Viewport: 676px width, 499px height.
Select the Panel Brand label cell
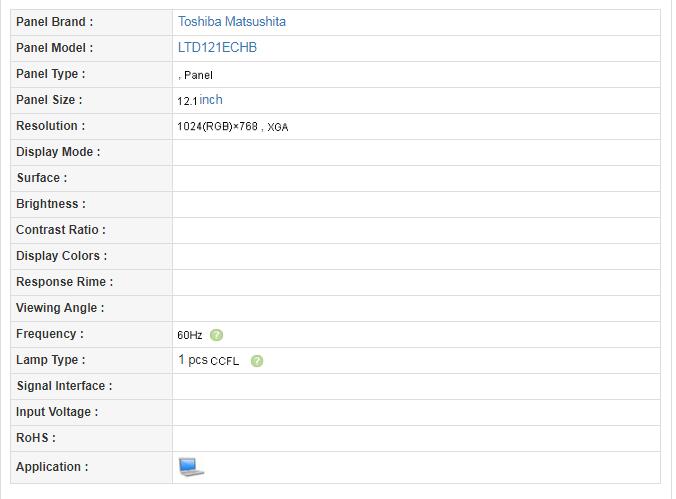point(91,22)
